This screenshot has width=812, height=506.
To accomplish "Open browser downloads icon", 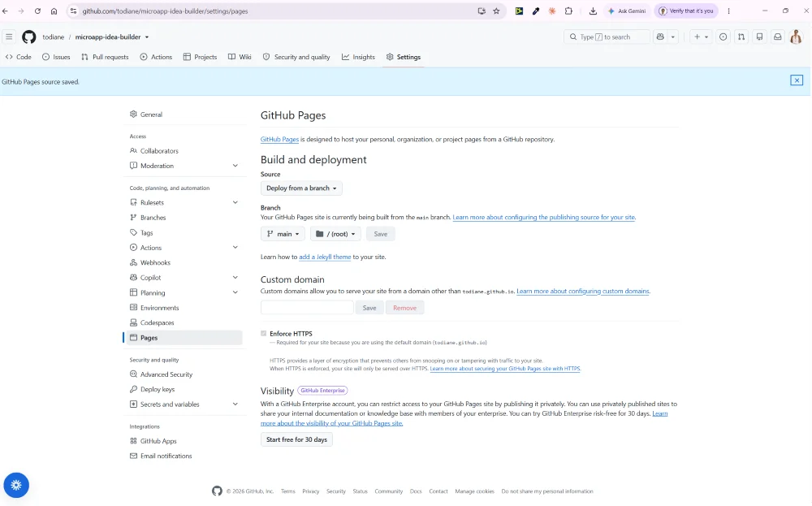I will (593, 11).
